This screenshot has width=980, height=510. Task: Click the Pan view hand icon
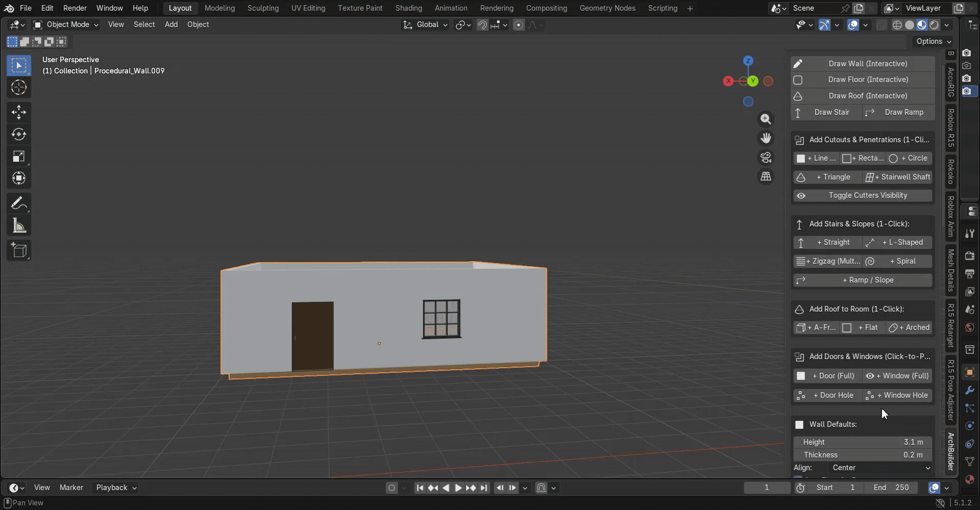click(x=766, y=138)
